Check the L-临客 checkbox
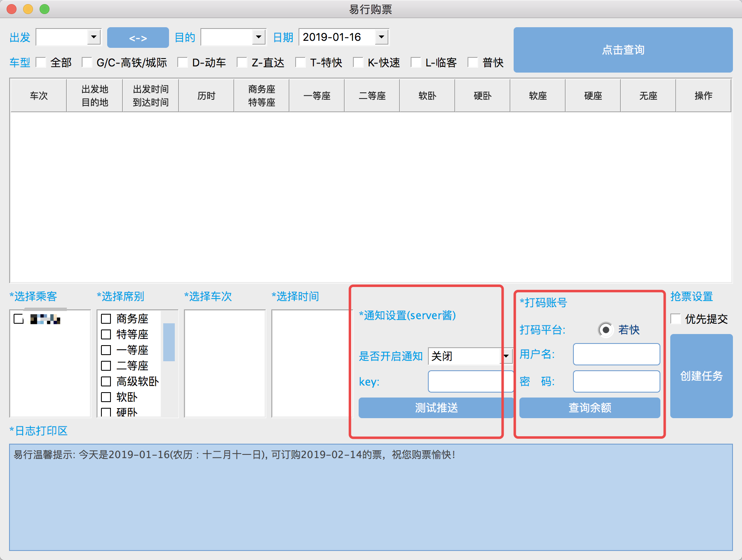 point(416,62)
